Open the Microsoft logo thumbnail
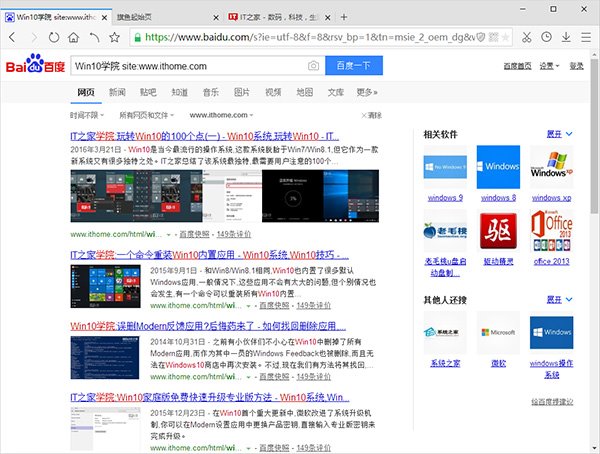The height and width of the screenshot is (454, 600). pyautogui.click(x=498, y=332)
